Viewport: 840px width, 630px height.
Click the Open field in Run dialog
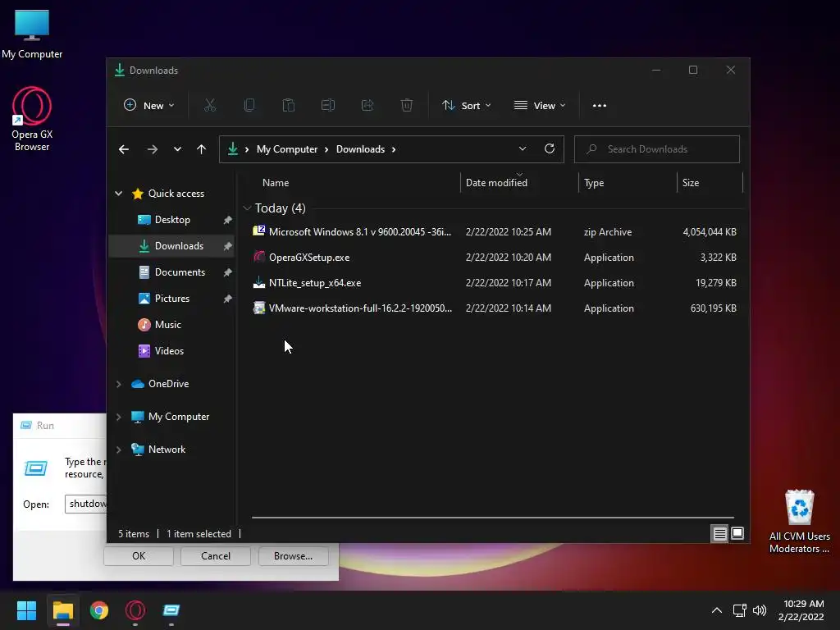click(85, 504)
